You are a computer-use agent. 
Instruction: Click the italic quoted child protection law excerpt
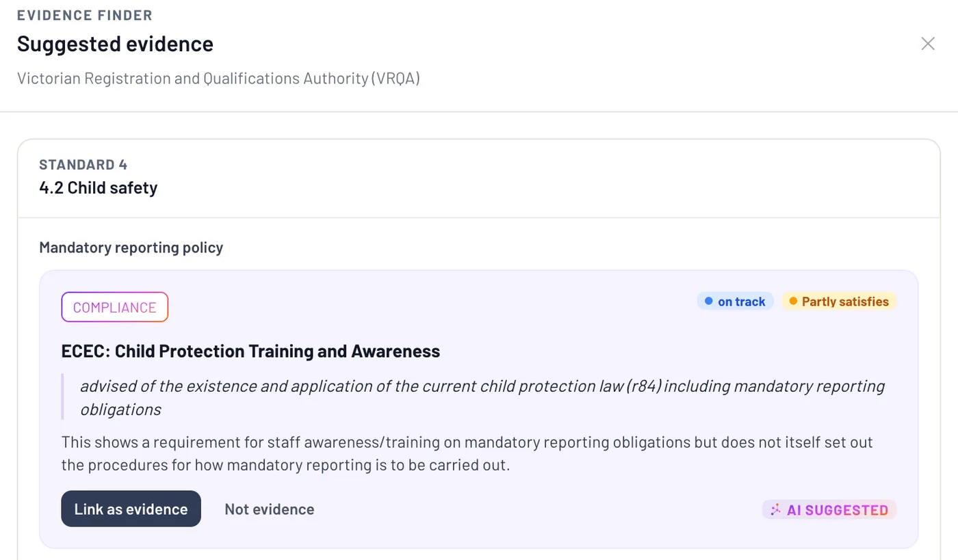click(482, 397)
